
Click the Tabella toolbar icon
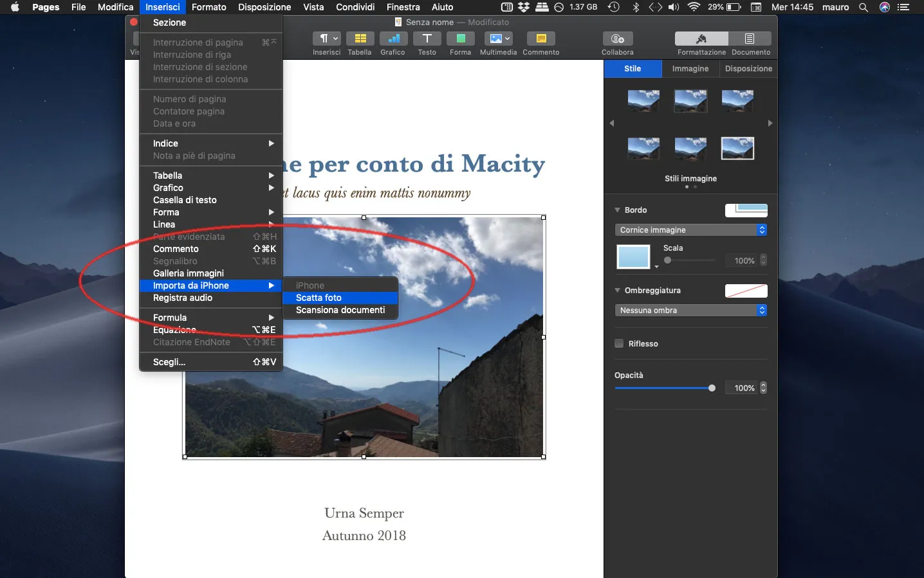(360, 39)
